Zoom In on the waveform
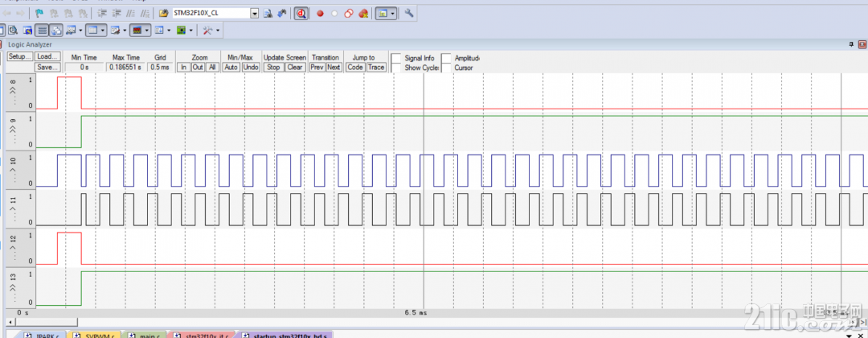Image resolution: width=868 pixels, height=338 pixels. (x=184, y=67)
